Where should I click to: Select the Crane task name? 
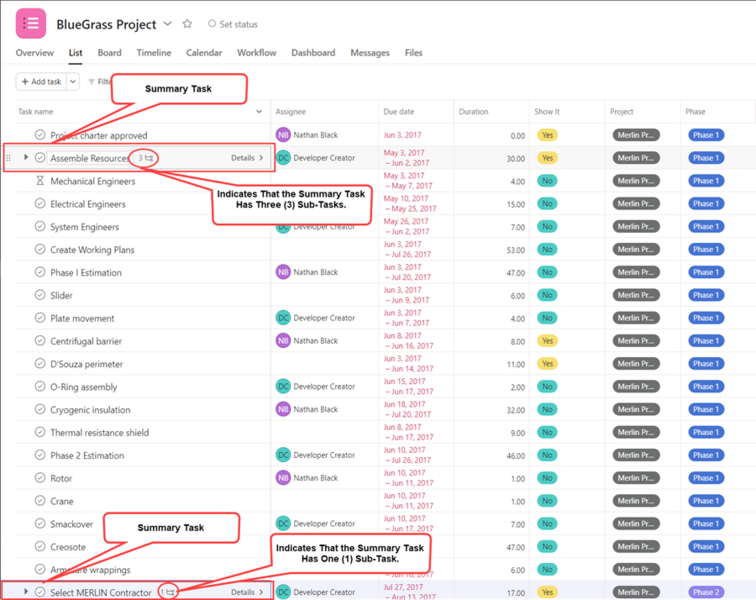point(62,501)
